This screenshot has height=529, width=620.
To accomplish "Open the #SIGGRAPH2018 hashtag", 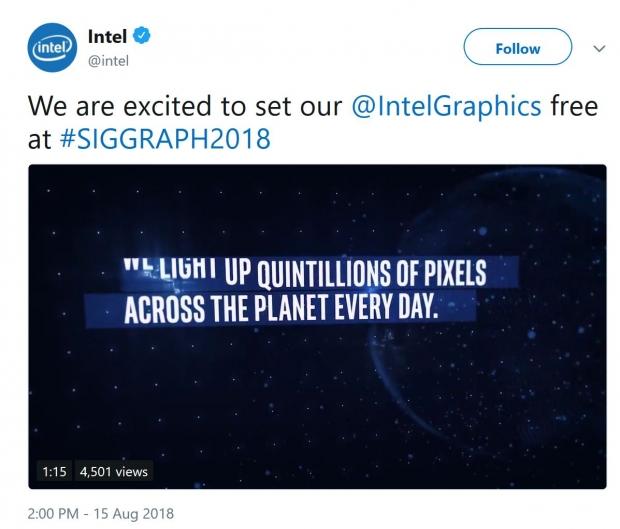I will 165,139.
